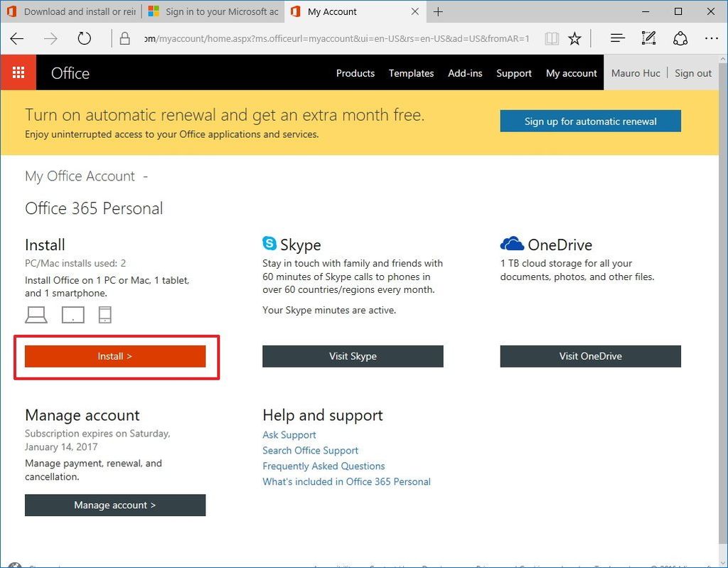The height and width of the screenshot is (568, 728).
Task: Click Sign up for automatic renewal
Action: [x=590, y=121]
